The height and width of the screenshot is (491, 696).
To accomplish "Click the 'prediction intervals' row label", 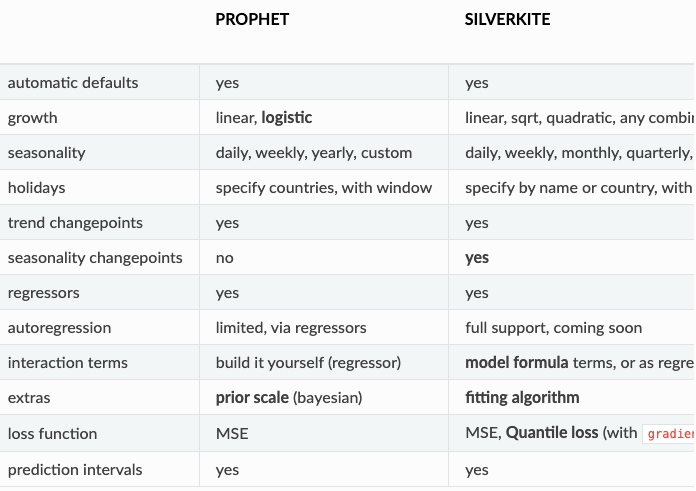I will point(75,470).
